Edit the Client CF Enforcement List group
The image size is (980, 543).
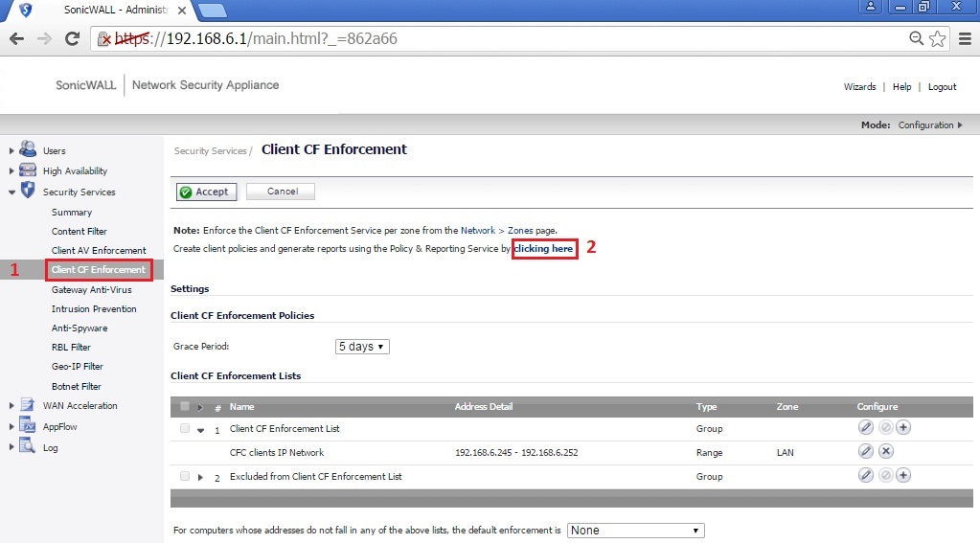865,429
